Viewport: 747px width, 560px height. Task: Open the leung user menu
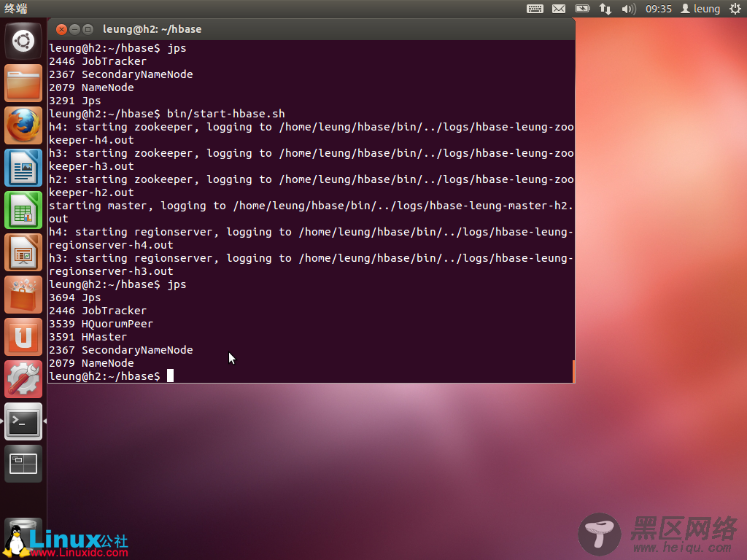pos(700,9)
